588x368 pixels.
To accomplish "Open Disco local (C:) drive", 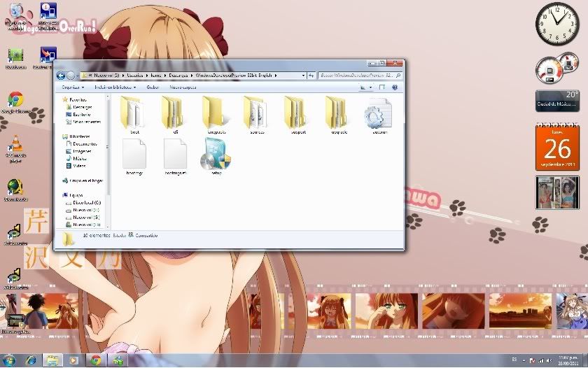I will tap(87, 203).
